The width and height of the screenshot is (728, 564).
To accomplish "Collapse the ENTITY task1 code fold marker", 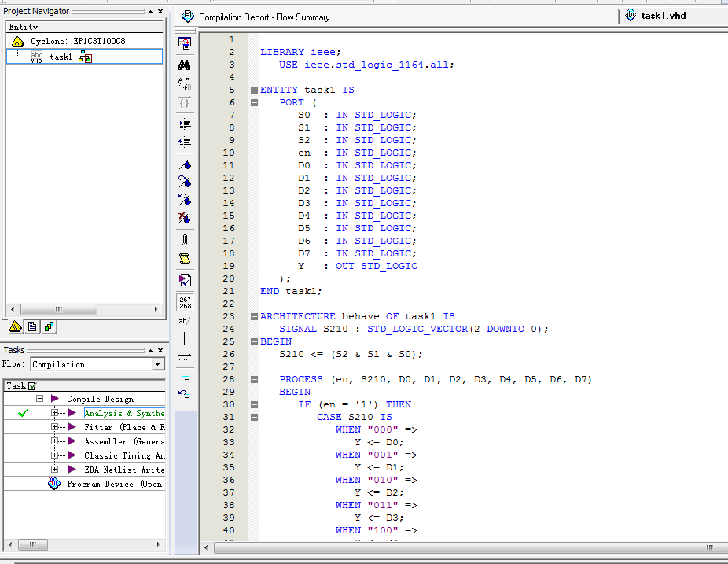I will tap(254, 90).
